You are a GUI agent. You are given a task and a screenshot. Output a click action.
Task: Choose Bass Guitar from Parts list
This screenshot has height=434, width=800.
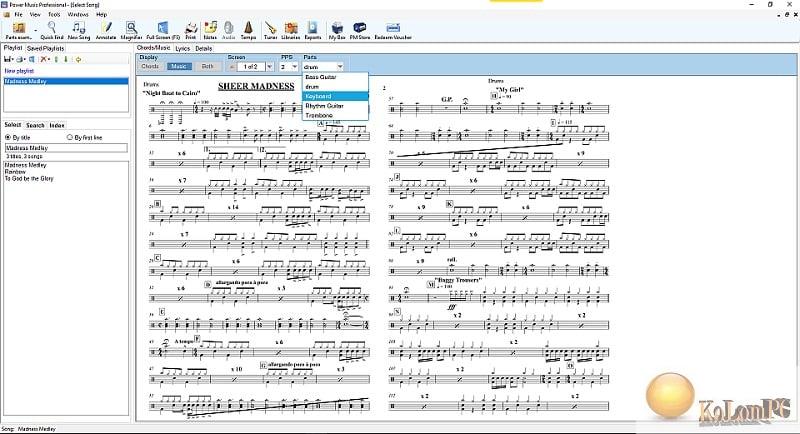point(335,77)
